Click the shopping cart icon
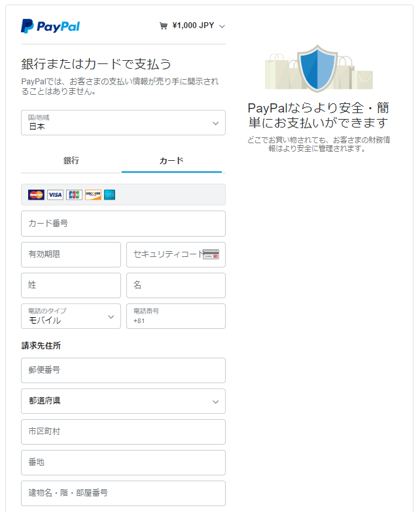Image resolution: width=420 pixels, height=512 pixels. (164, 26)
